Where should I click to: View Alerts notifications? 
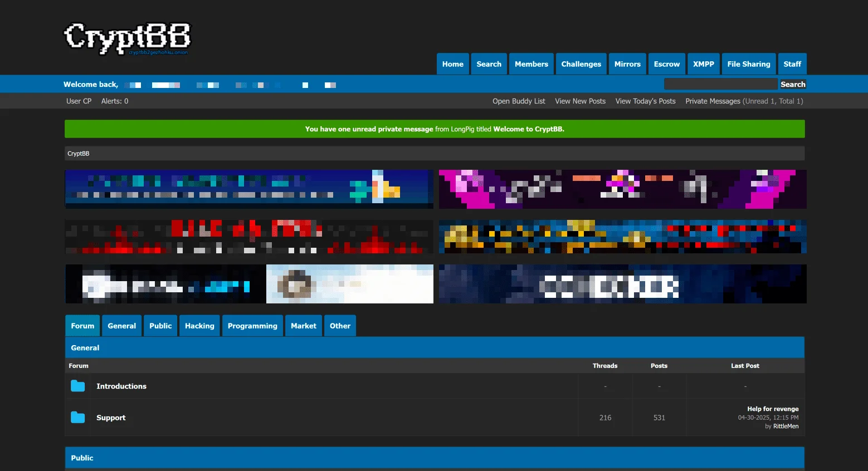point(115,101)
